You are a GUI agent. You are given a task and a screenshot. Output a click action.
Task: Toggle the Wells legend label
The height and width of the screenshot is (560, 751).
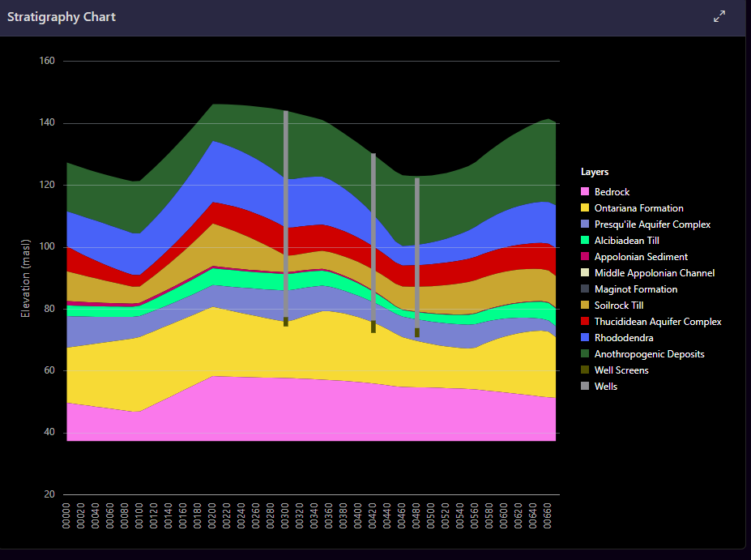pyautogui.click(x=605, y=387)
